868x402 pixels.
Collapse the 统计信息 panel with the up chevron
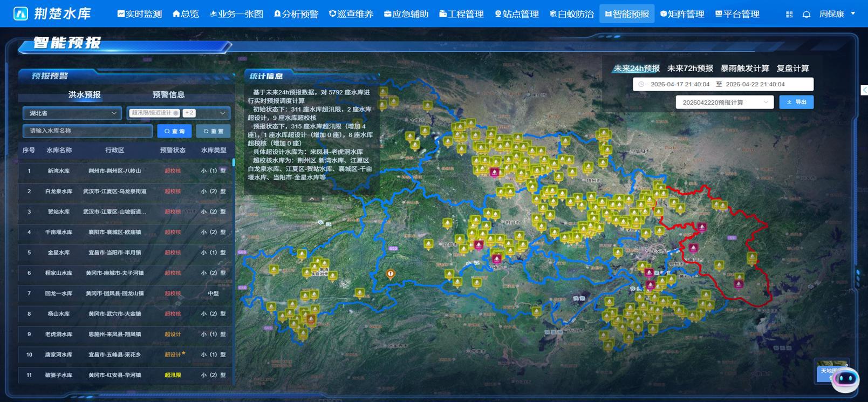pyautogui.click(x=312, y=199)
